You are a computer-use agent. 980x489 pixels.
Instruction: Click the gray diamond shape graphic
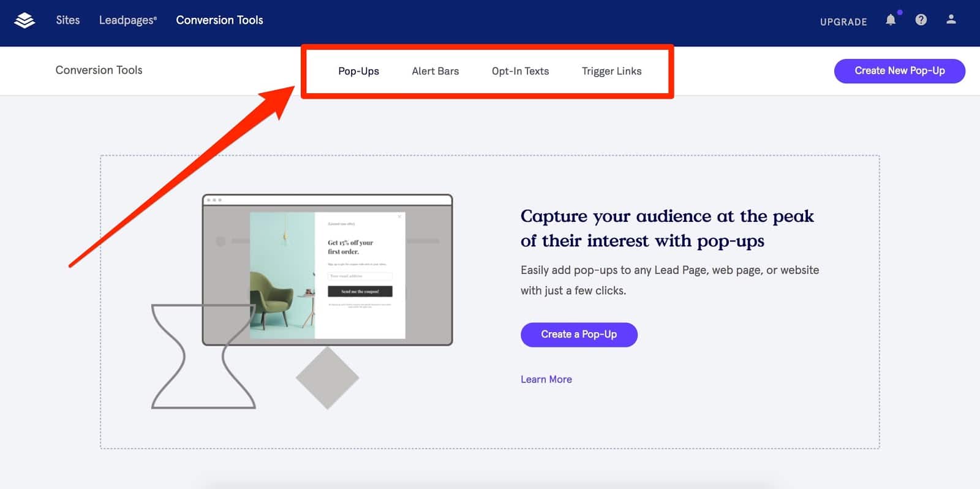tap(328, 378)
